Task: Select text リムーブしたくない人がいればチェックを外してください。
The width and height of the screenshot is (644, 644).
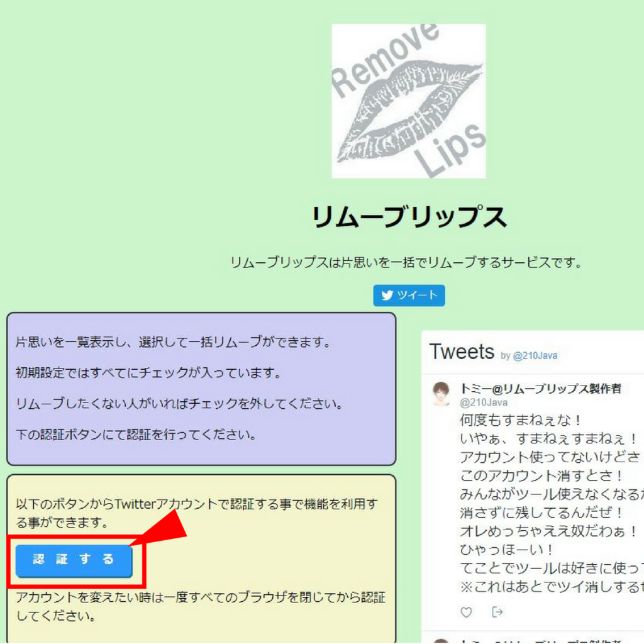Action: click(x=179, y=403)
